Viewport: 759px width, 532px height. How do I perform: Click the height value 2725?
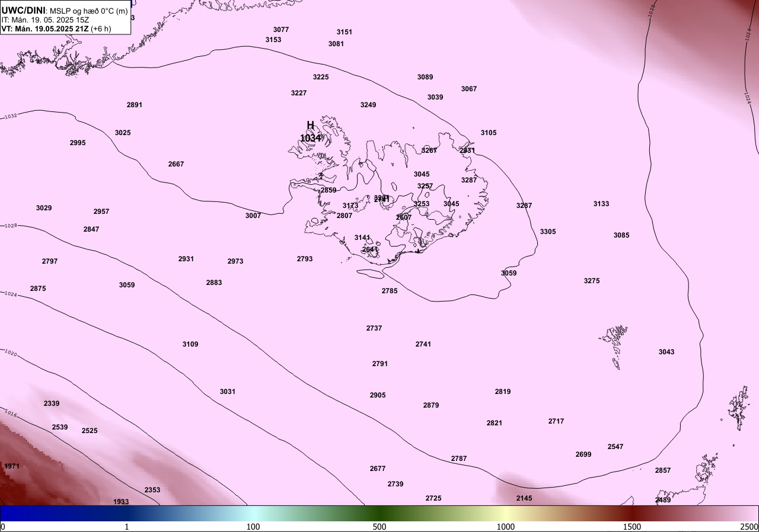tap(433, 498)
